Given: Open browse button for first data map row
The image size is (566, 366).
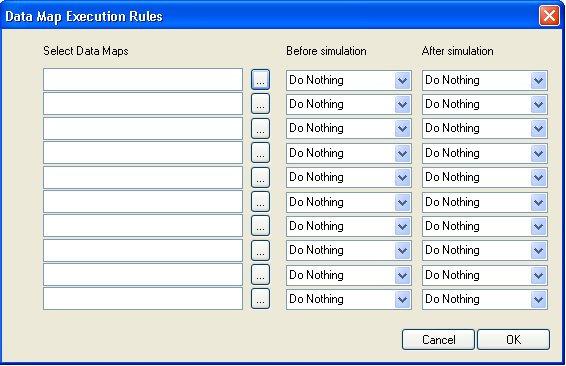Looking at the screenshot, I should [260, 80].
